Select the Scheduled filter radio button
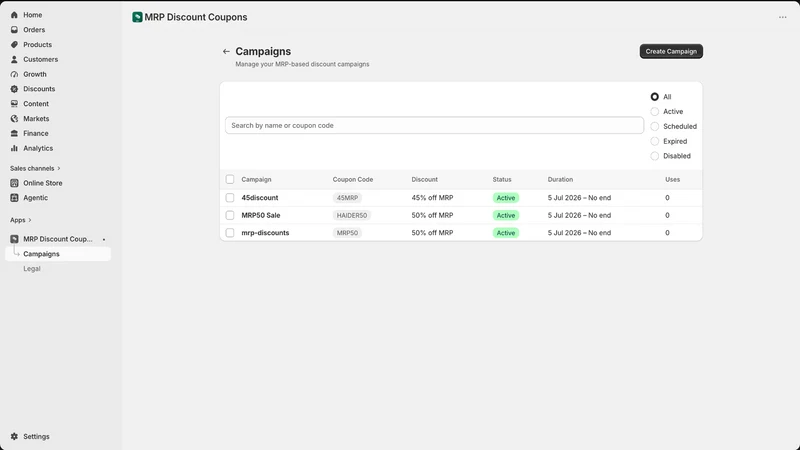Screen dimensions: 800x450 pos(655,126)
